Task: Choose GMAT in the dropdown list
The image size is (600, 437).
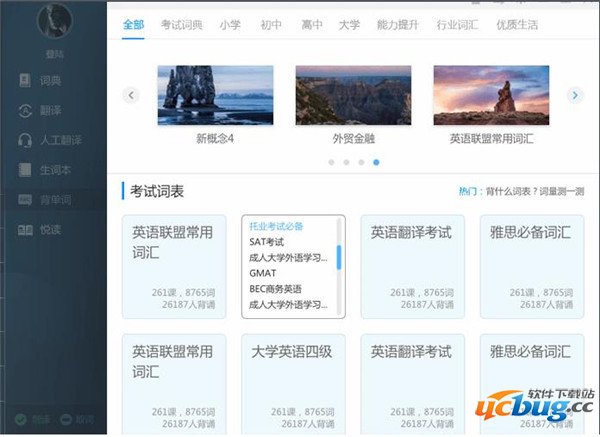Action: pyautogui.click(x=262, y=273)
